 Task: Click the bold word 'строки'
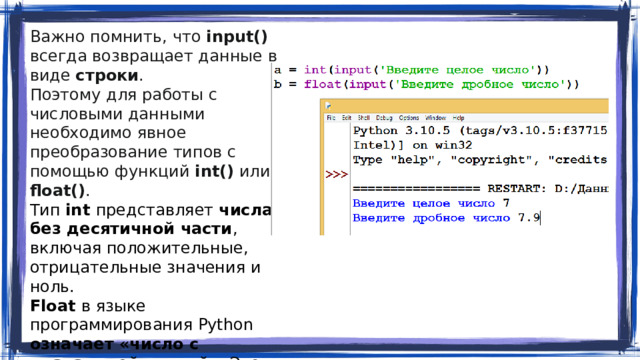point(107,76)
